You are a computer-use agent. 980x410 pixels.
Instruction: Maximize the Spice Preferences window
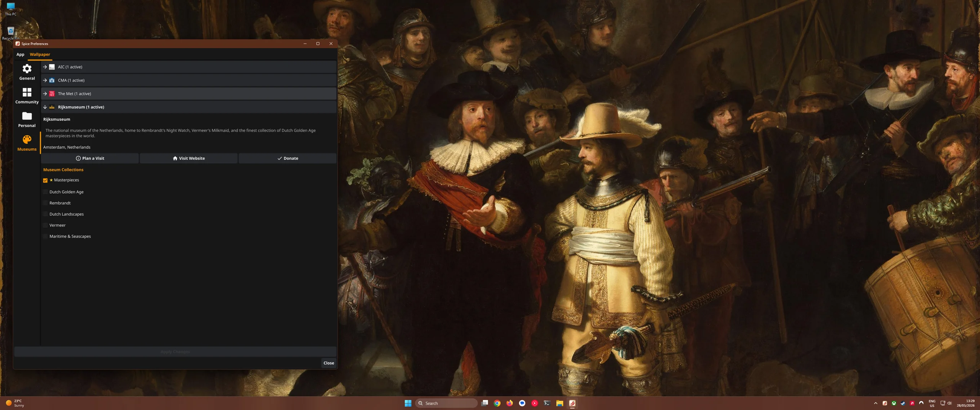coord(318,44)
